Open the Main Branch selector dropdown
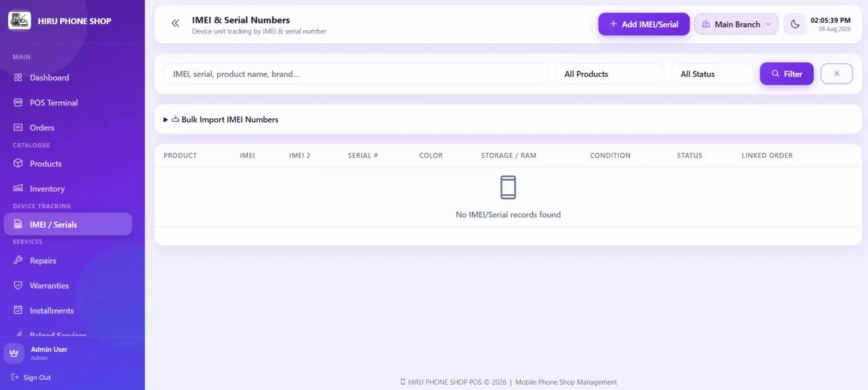Image resolution: width=868 pixels, height=390 pixels. pyautogui.click(x=736, y=24)
